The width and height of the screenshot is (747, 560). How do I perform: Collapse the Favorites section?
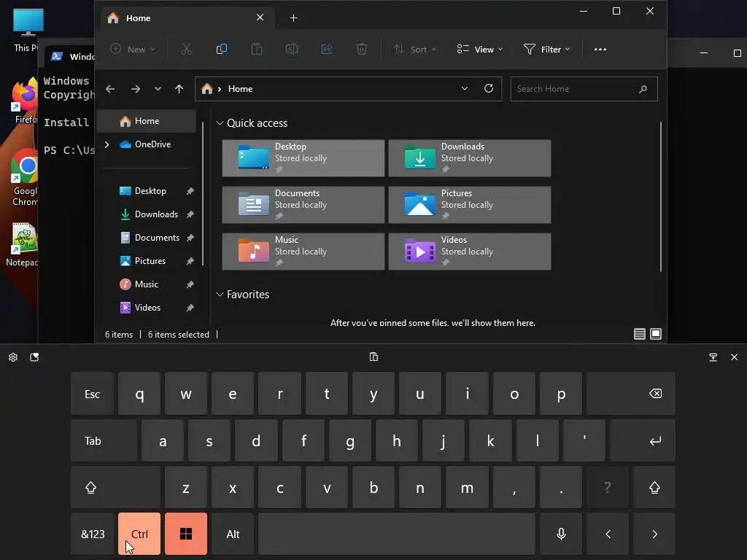pos(220,295)
